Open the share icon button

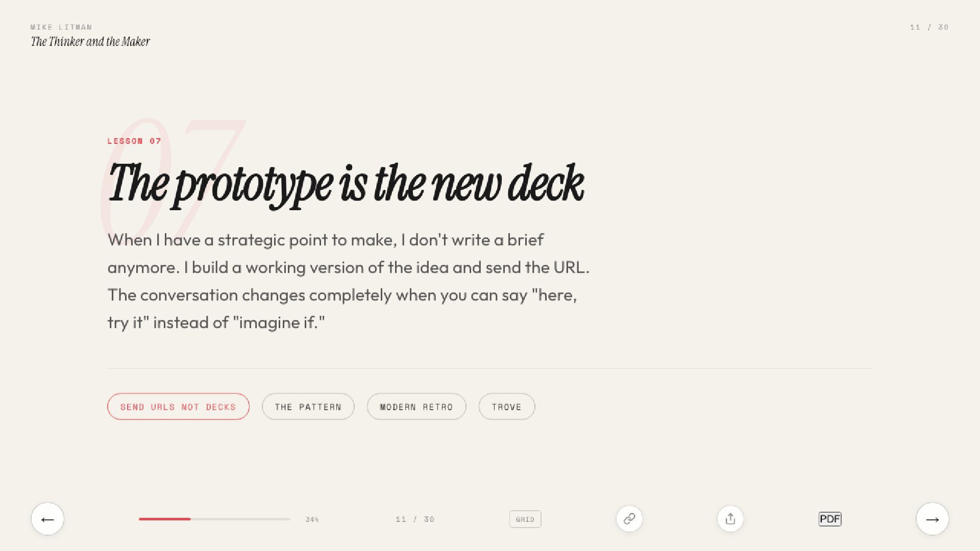[730, 519]
